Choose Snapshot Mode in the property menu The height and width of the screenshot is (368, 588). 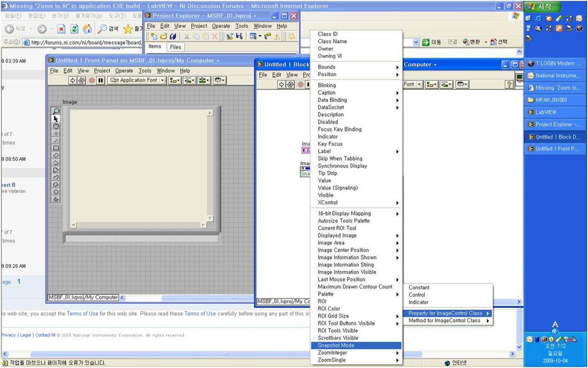[x=356, y=345]
